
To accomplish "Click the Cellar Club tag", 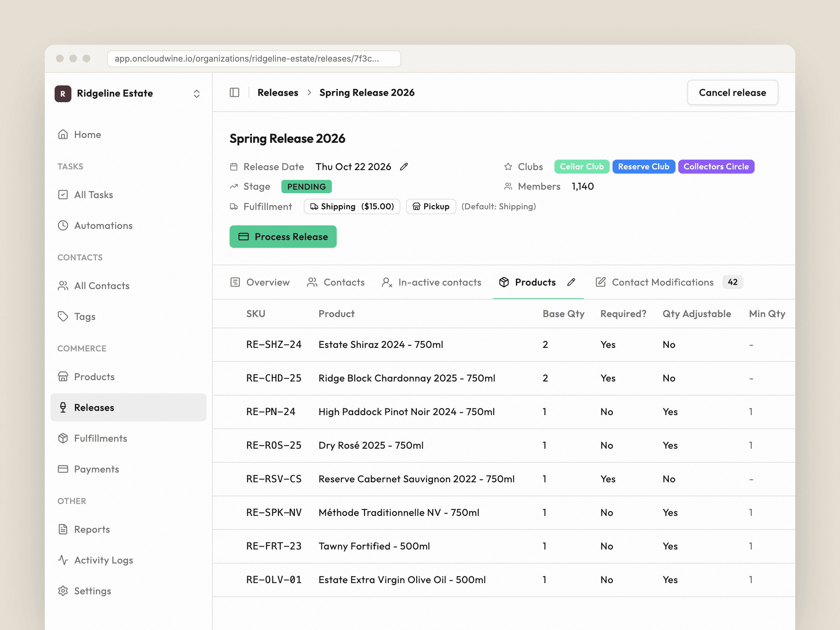I will pos(582,167).
